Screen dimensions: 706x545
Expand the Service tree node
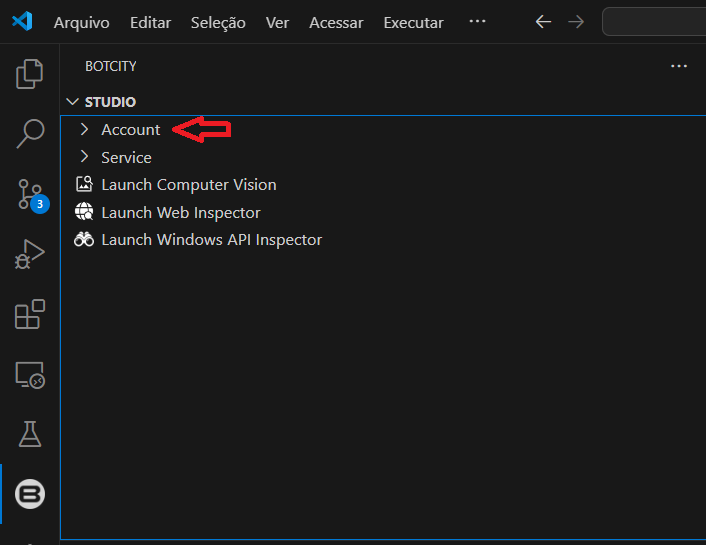pyautogui.click(x=126, y=158)
